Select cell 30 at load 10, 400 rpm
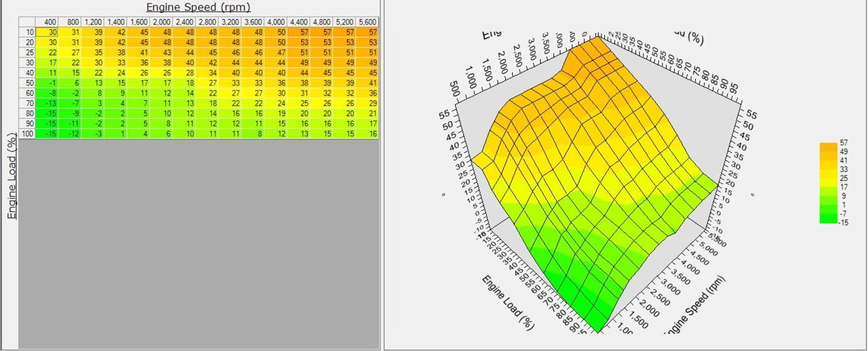The height and width of the screenshot is (351, 868). [47, 32]
